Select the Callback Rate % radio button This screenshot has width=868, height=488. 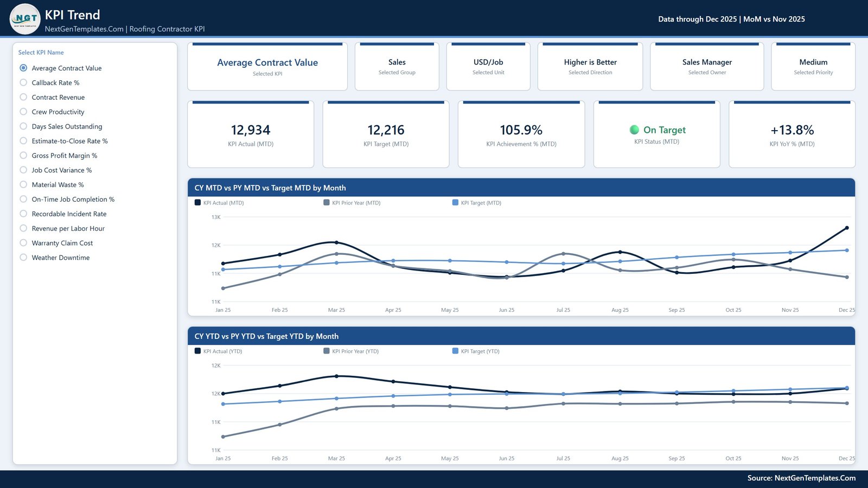tap(23, 82)
